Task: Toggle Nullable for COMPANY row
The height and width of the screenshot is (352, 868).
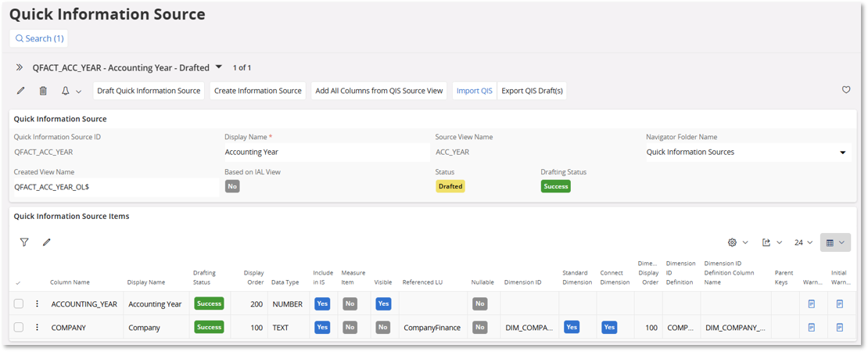Action: (480, 327)
